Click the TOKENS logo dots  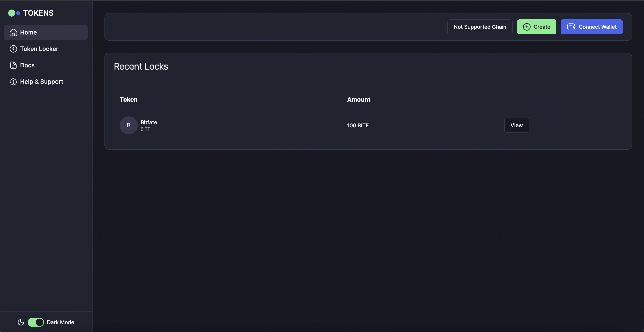click(x=14, y=13)
